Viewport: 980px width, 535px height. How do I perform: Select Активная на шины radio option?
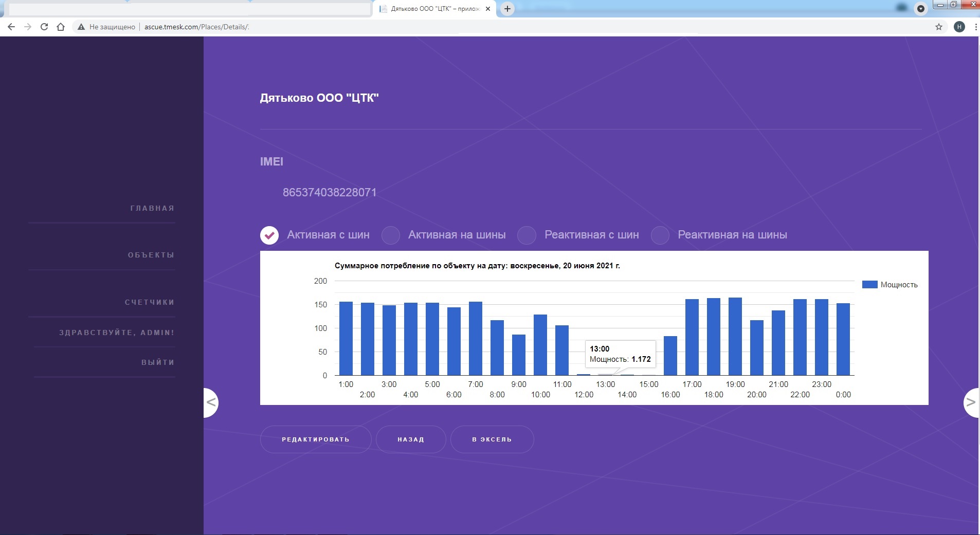(391, 235)
